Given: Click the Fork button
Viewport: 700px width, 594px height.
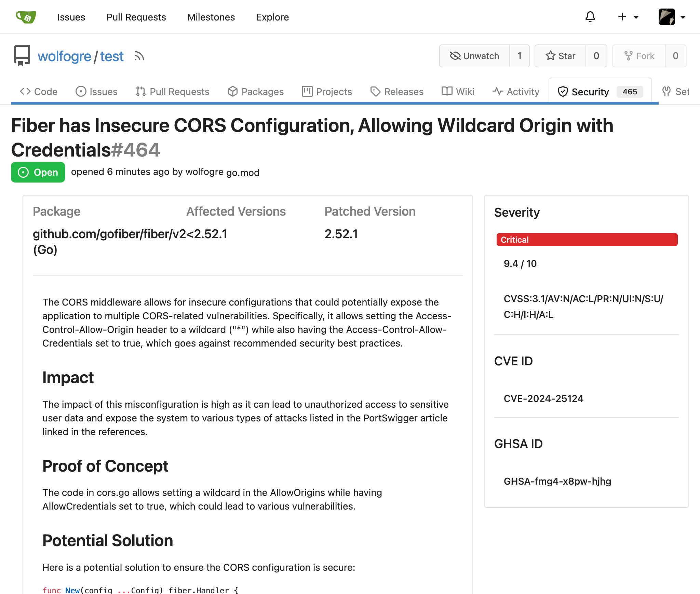Looking at the screenshot, I should [639, 56].
